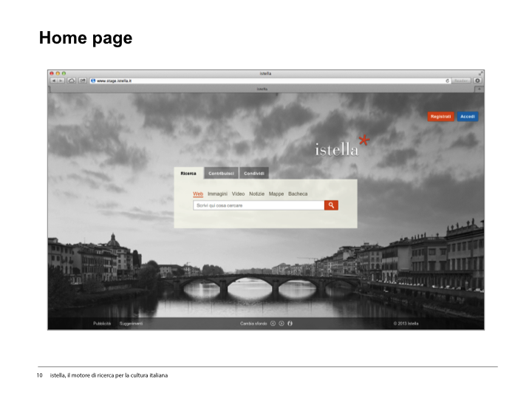
Task: Click previous background arrow in footer
Action: (x=273, y=324)
